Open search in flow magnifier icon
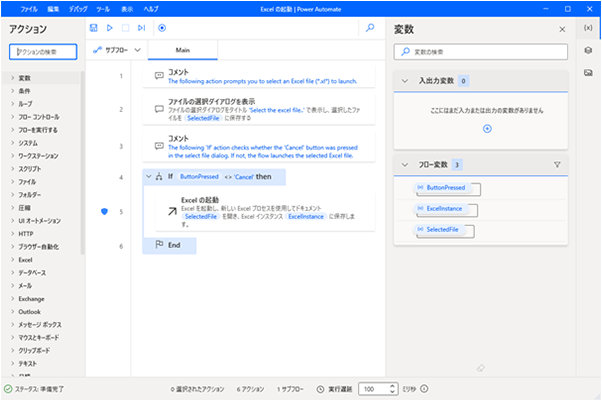 point(370,28)
